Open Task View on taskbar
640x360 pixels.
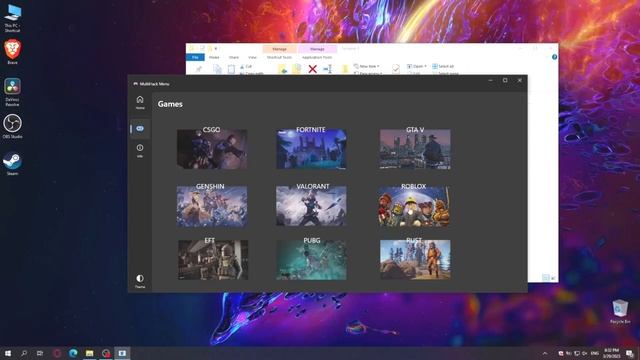click(40, 353)
